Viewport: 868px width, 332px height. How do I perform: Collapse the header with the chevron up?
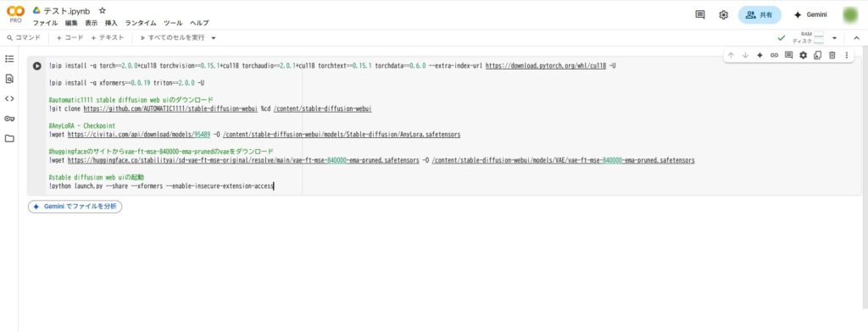(856, 38)
